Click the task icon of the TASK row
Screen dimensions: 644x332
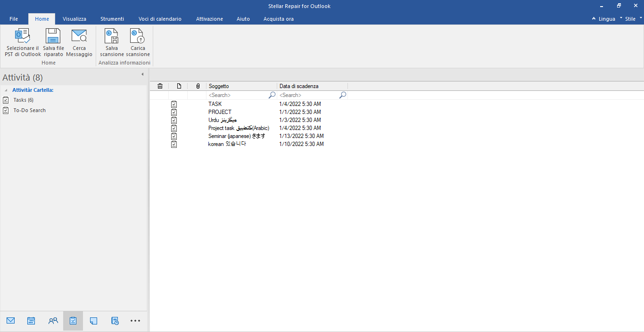[x=174, y=104]
